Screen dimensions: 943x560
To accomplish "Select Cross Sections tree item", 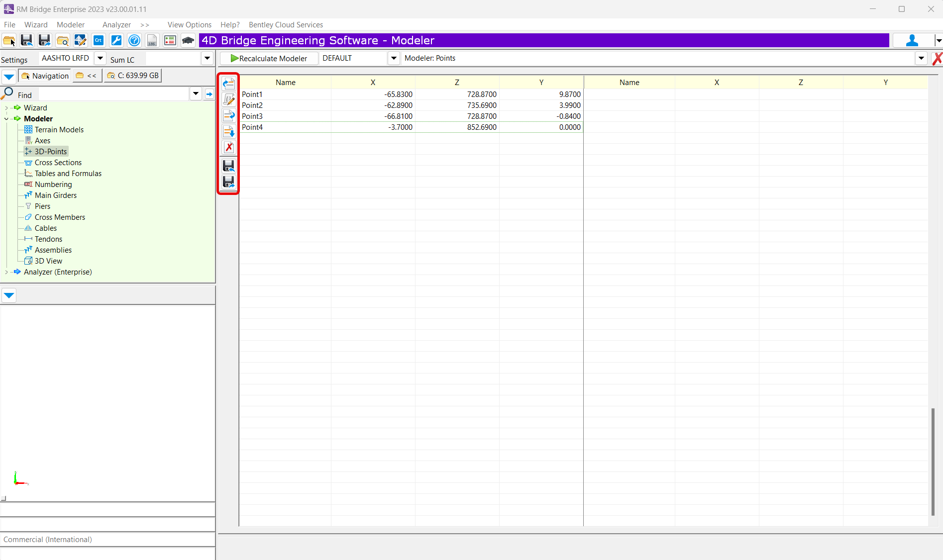I will pyautogui.click(x=58, y=163).
